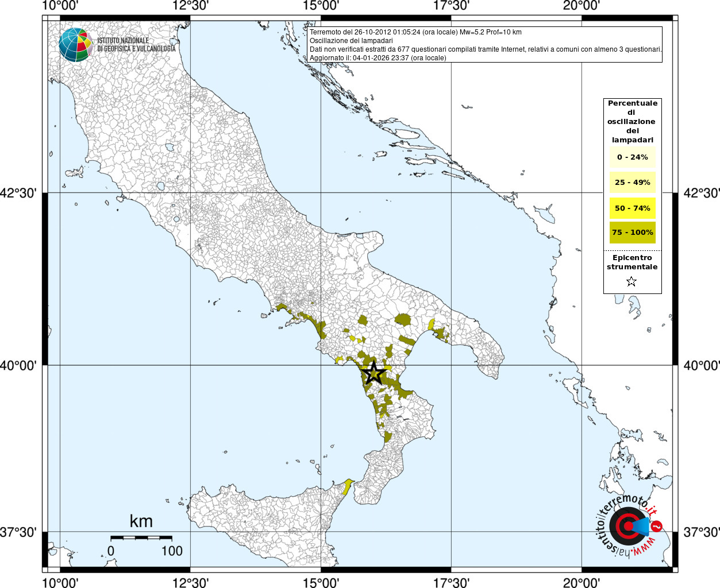The height and width of the screenshot is (588, 720).
Task: Select the 25 - 49% legend swatch
Action: tap(632, 182)
